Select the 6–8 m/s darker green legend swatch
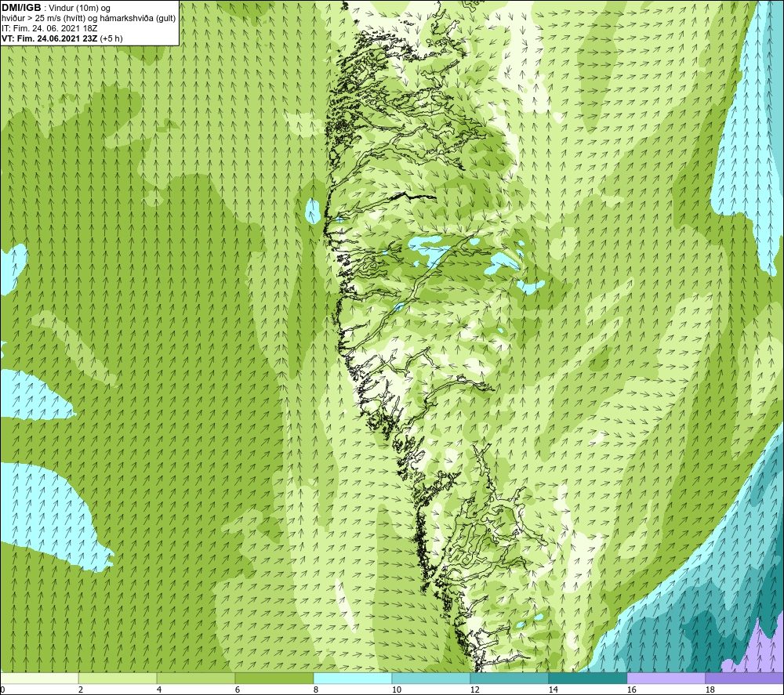 [x=274, y=678]
